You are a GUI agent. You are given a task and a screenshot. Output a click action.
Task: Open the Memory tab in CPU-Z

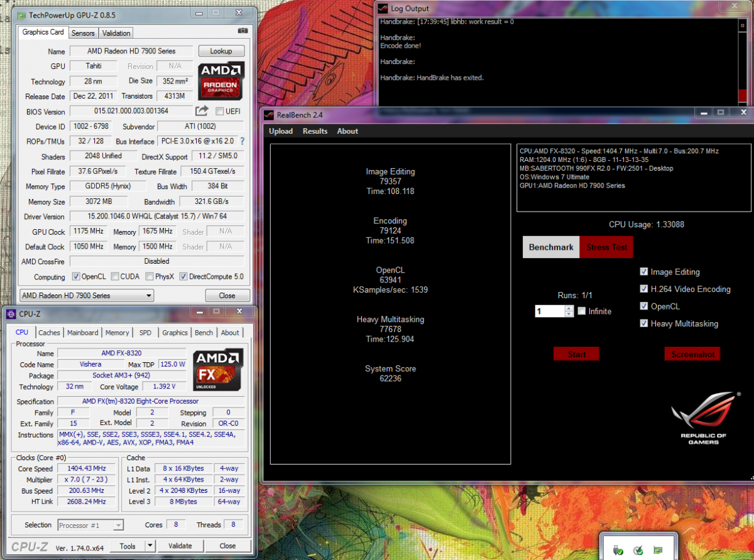pyautogui.click(x=117, y=333)
